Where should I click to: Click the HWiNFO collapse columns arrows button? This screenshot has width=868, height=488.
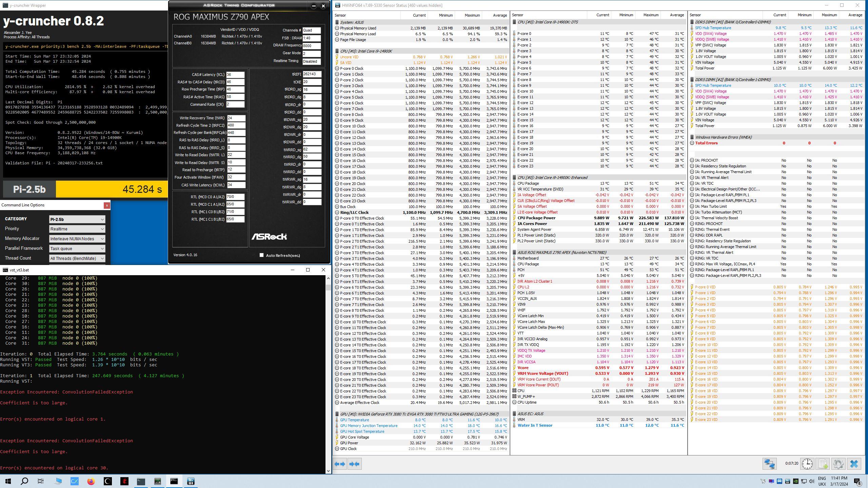[354, 464]
